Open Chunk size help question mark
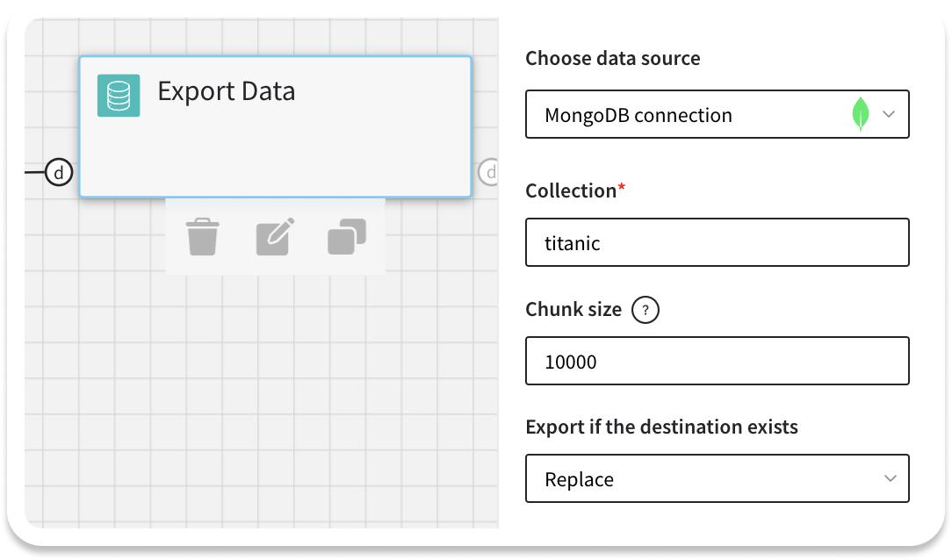952x560 pixels. 645,310
